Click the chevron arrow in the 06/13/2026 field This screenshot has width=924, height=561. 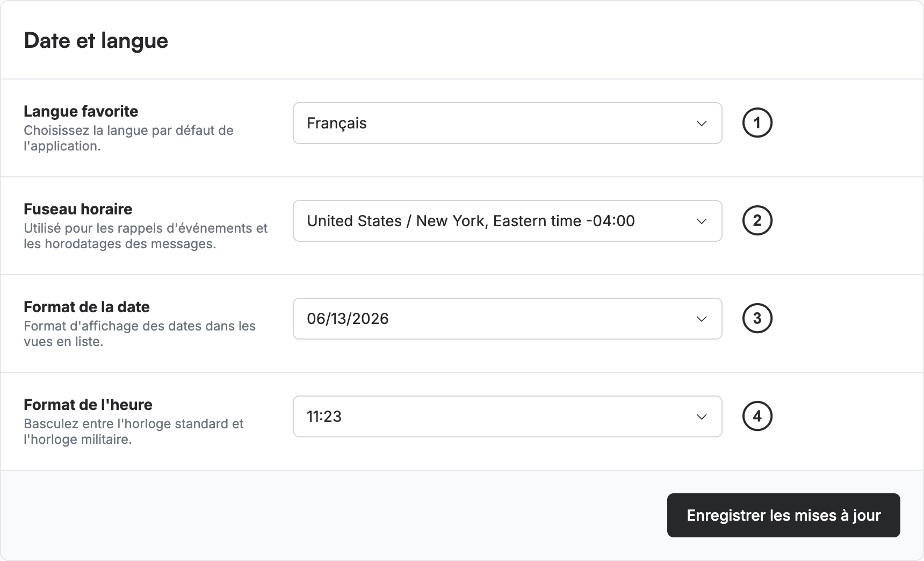coord(701,319)
